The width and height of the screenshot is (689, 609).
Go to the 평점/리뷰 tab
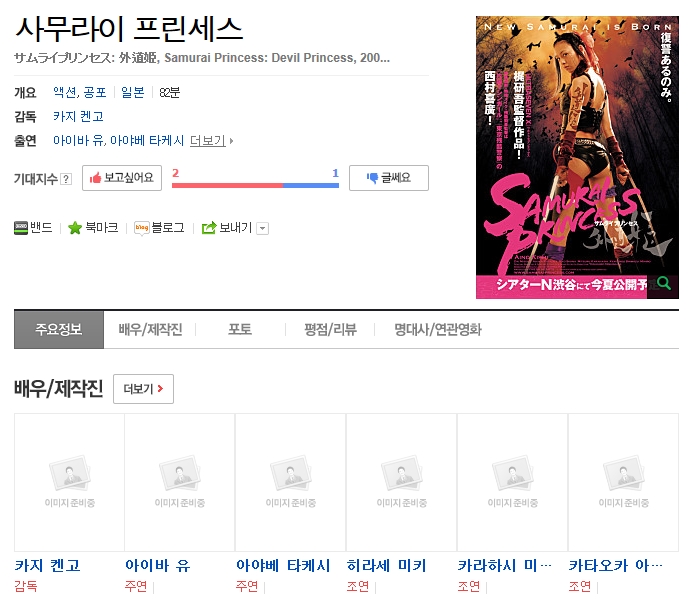tap(330, 330)
